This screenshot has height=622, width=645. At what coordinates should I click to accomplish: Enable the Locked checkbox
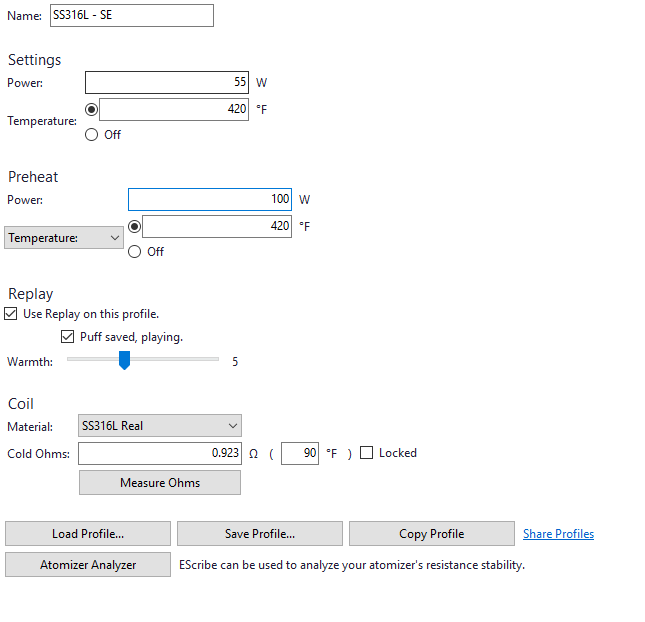tap(366, 453)
